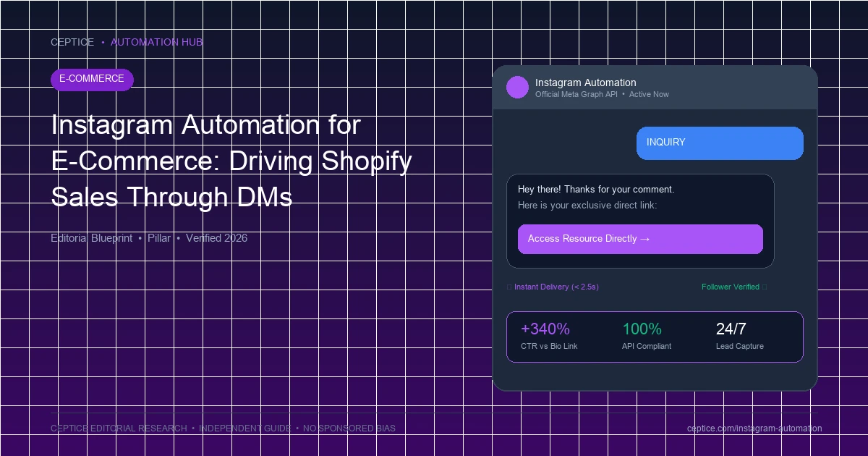Click the Verified 2026 label
This screenshot has width=868, height=456.
(x=216, y=238)
